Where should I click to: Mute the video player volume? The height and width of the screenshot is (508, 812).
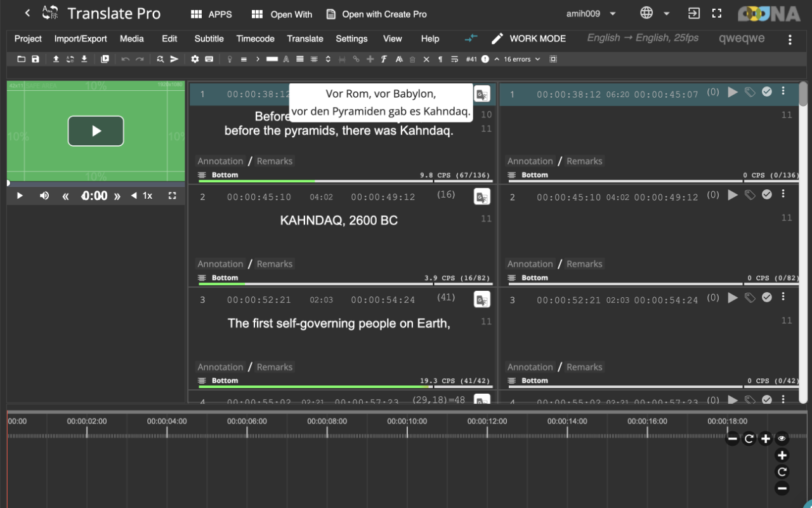44,196
